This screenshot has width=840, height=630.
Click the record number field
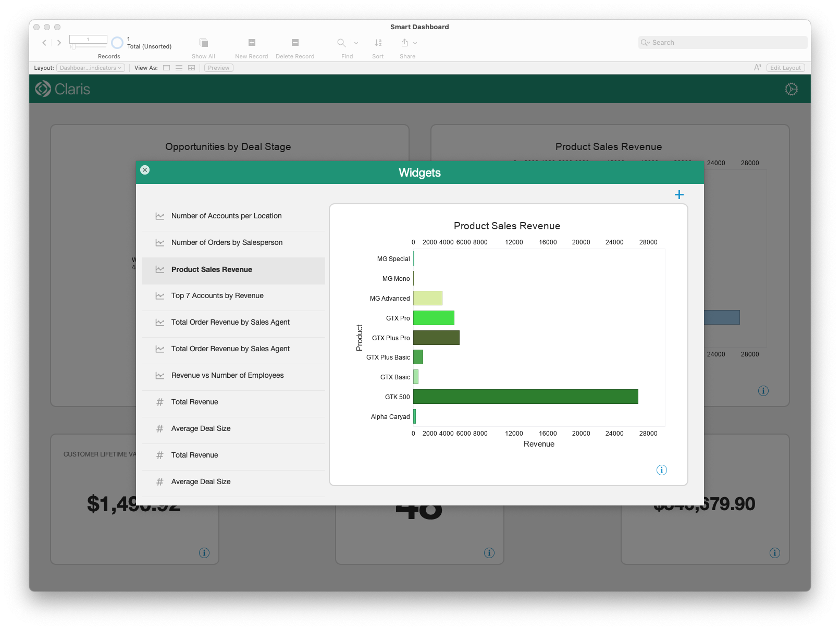(88, 40)
